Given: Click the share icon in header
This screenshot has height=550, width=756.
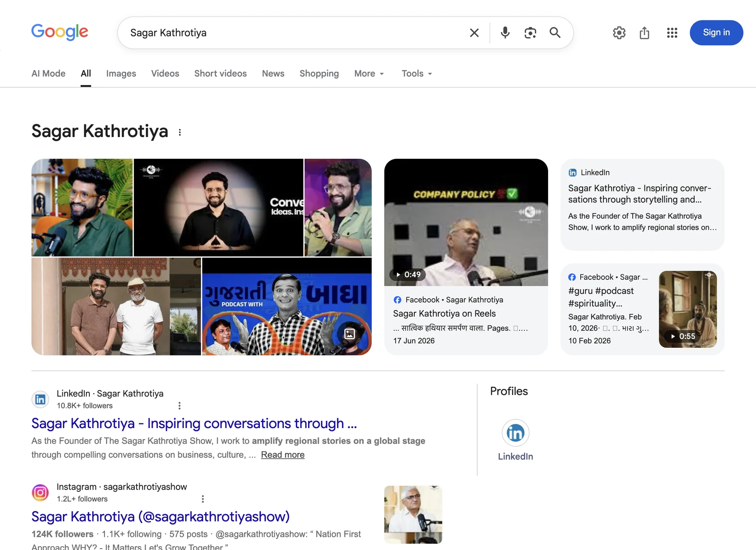Looking at the screenshot, I should pyautogui.click(x=644, y=33).
